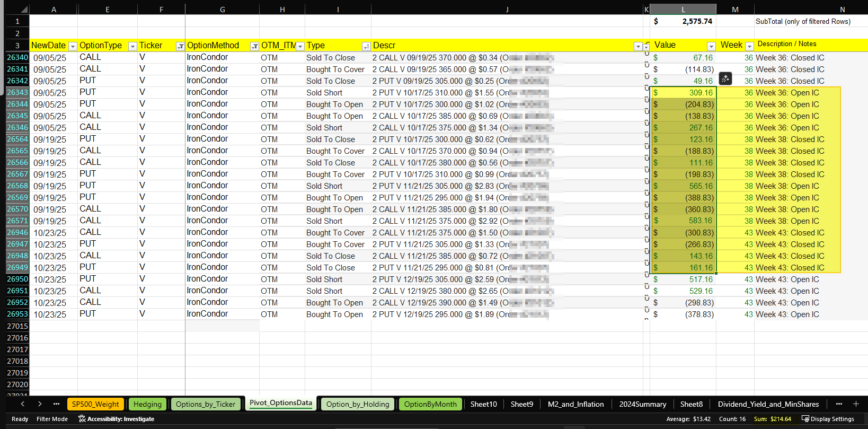Open the Value column filter dropdown

[x=711, y=46]
